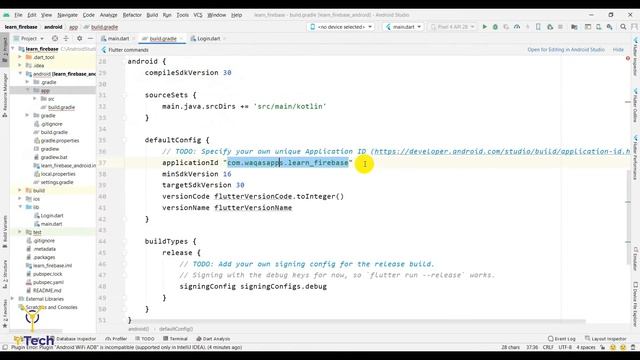Open the main.dart run configuration dropdown
This screenshot has width=640, height=360.
click(x=403, y=27)
